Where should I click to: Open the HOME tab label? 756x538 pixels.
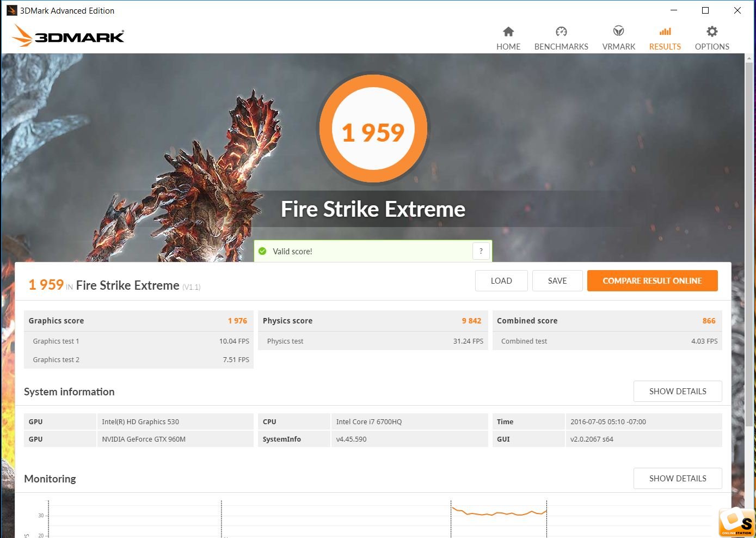pyautogui.click(x=508, y=47)
